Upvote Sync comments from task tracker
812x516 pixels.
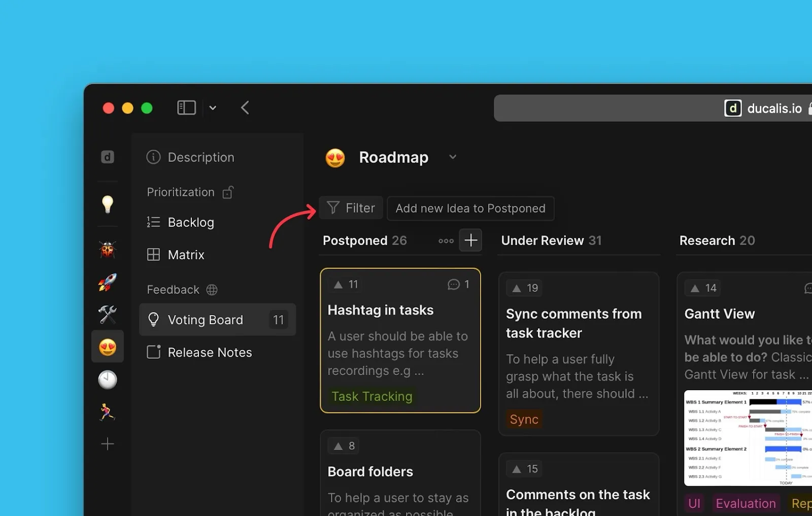tap(524, 288)
